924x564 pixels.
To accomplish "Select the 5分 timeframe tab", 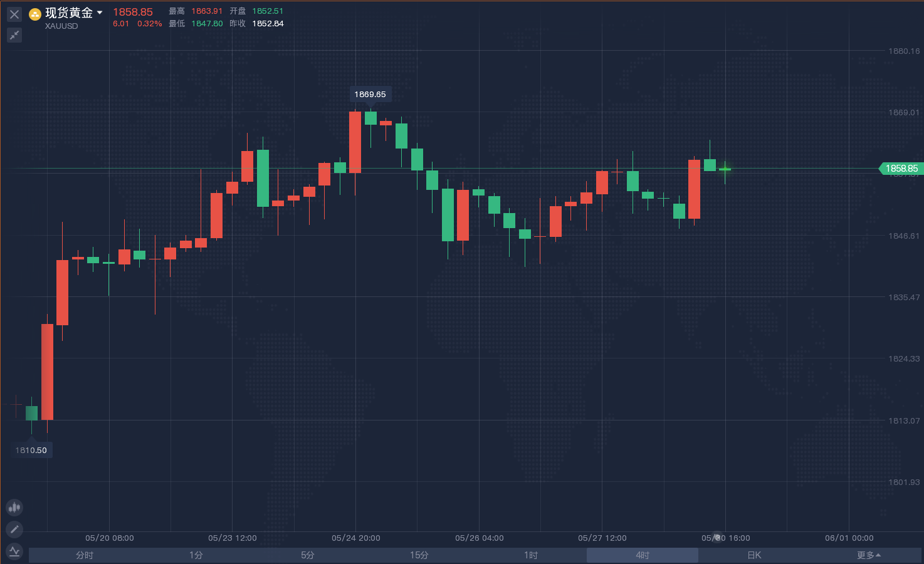I will coord(308,555).
